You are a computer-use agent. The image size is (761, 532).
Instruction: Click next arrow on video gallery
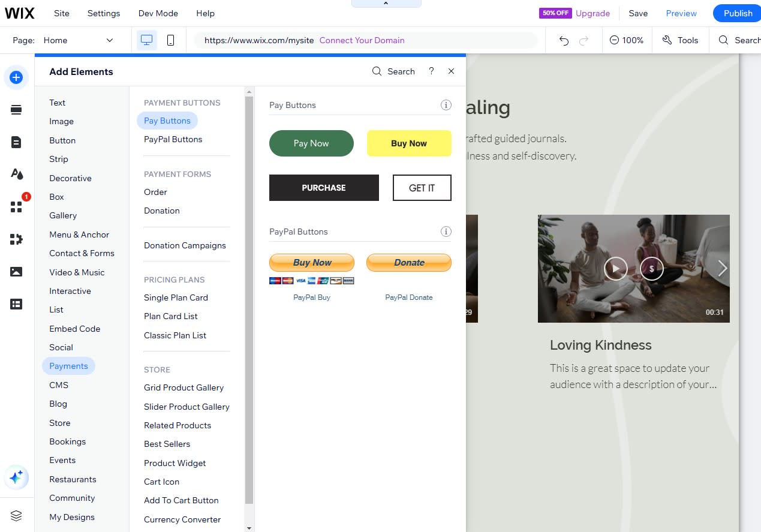pos(722,268)
